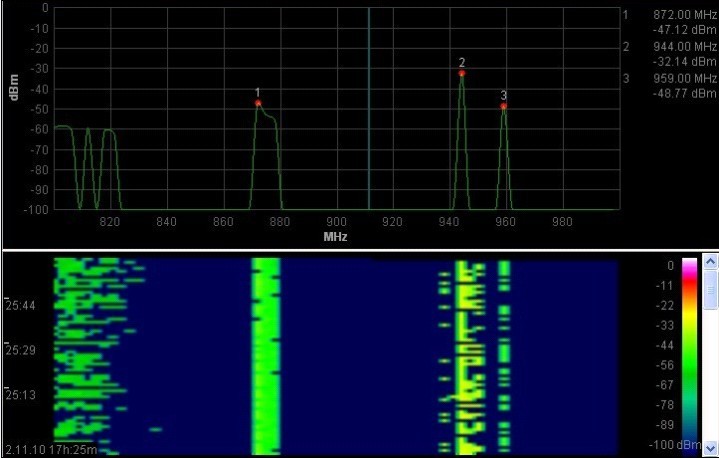
Task: Click the 25:13 waterfall time label
Action: coord(20,395)
